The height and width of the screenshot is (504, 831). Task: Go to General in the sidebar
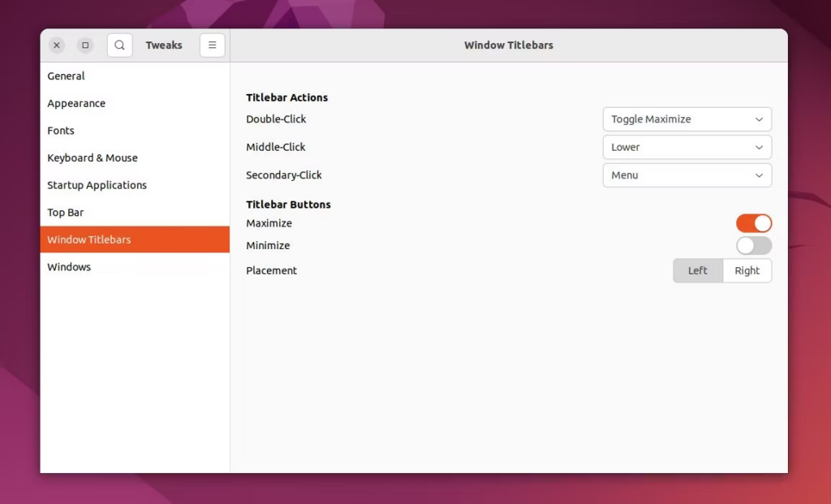point(136,75)
